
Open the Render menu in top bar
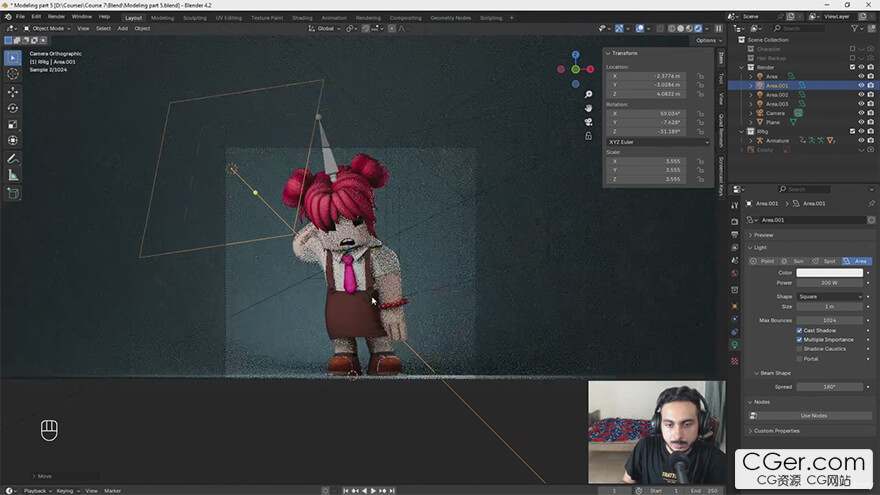click(56, 17)
